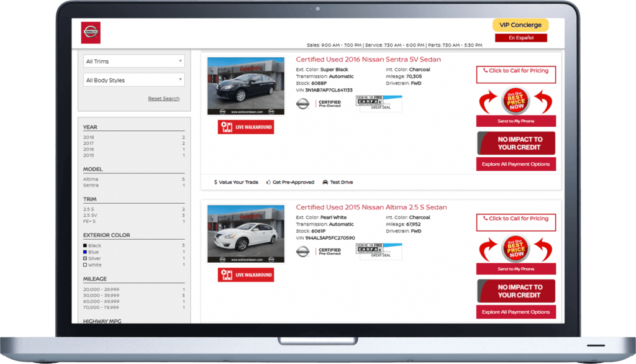The width and height of the screenshot is (636, 364).
Task: Filter by year 2016
Action: click(x=88, y=149)
